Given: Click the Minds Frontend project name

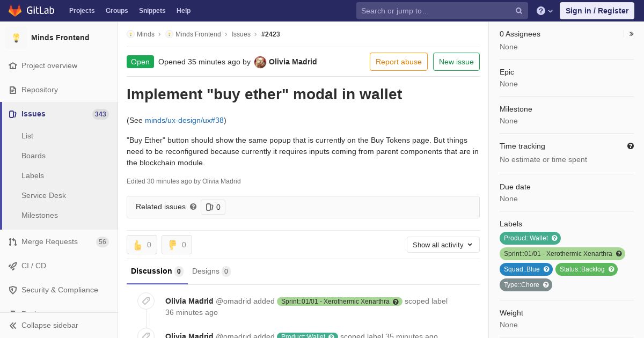Looking at the screenshot, I should pos(60,38).
